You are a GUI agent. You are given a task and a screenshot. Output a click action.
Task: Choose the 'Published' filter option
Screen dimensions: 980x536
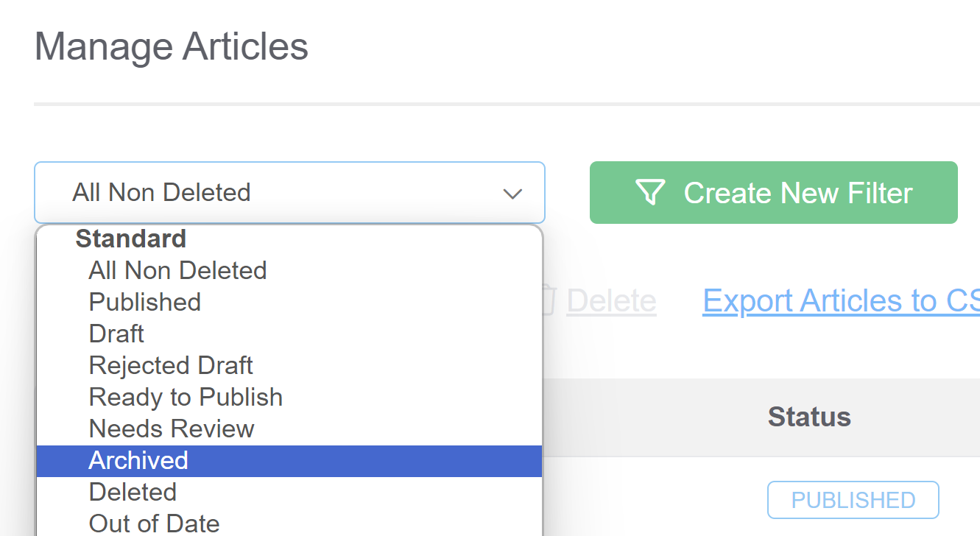(x=145, y=302)
